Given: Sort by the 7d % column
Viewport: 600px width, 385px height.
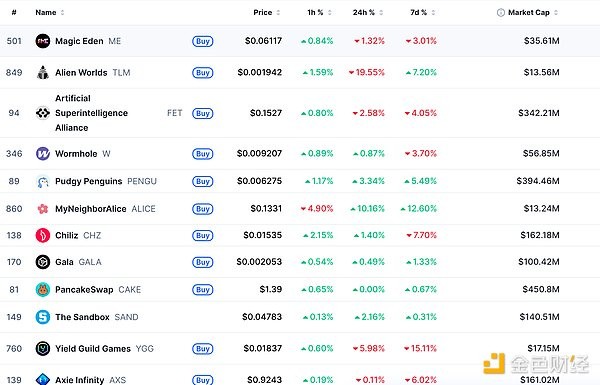Looking at the screenshot, I should pyautogui.click(x=422, y=13).
